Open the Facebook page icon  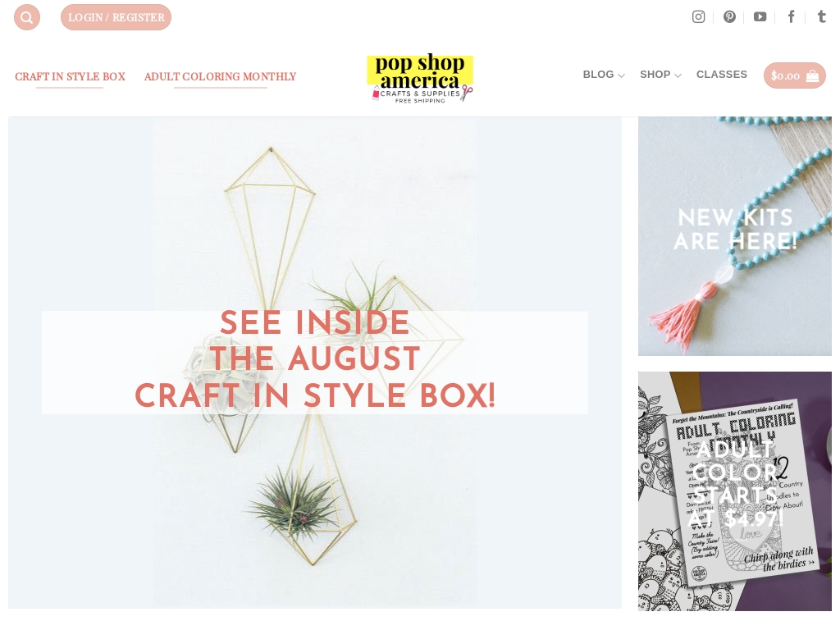pos(791,17)
